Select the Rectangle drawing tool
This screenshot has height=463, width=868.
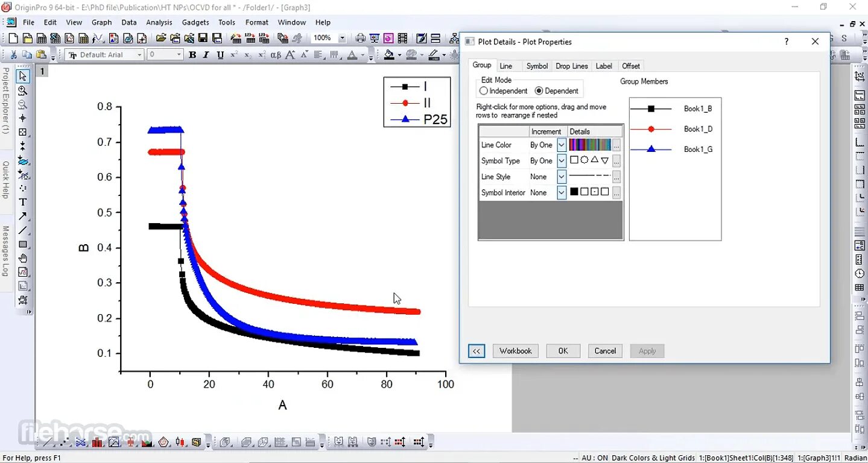tap(22, 244)
